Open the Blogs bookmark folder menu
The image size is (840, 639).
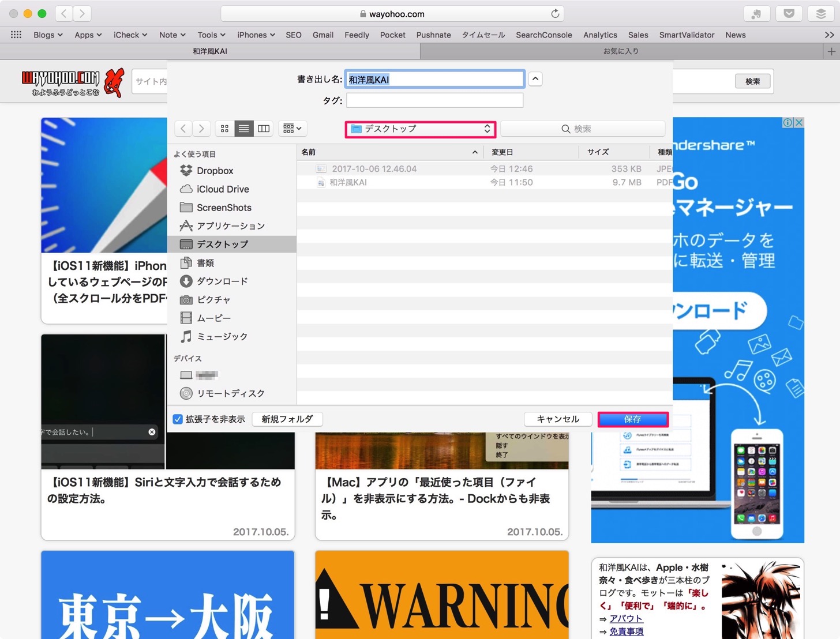pyautogui.click(x=48, y=35)
